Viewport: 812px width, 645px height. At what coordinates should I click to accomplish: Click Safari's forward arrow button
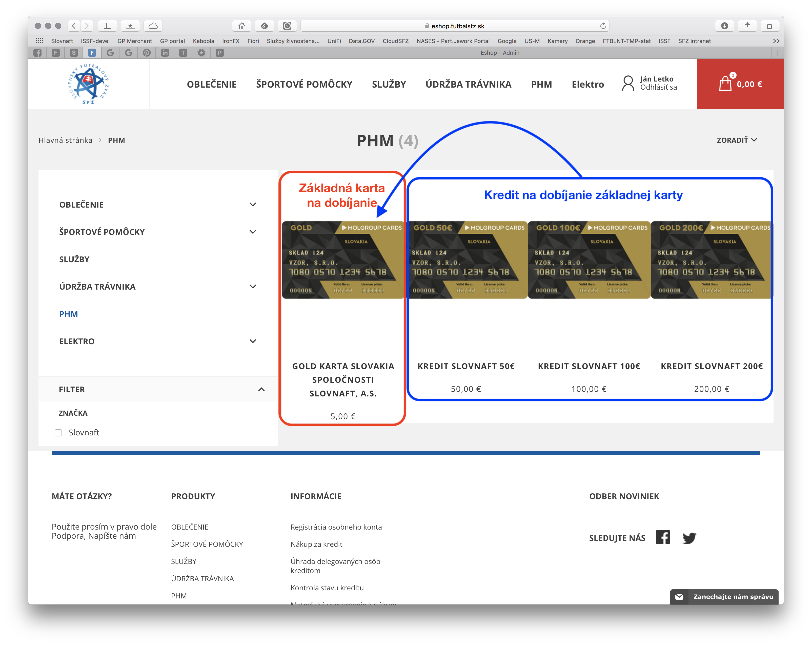click(x=87, y=26)
